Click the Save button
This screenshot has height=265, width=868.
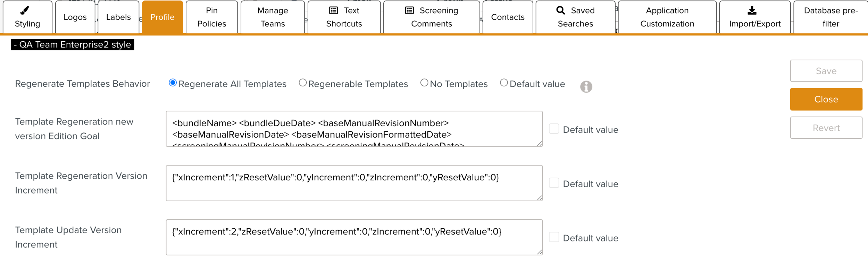[826, 71]
